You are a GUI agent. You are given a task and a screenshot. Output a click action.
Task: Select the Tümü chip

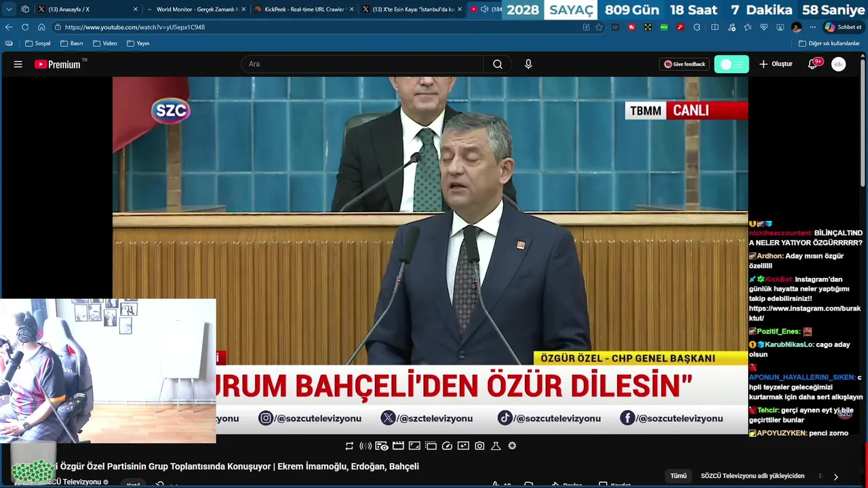678,476
